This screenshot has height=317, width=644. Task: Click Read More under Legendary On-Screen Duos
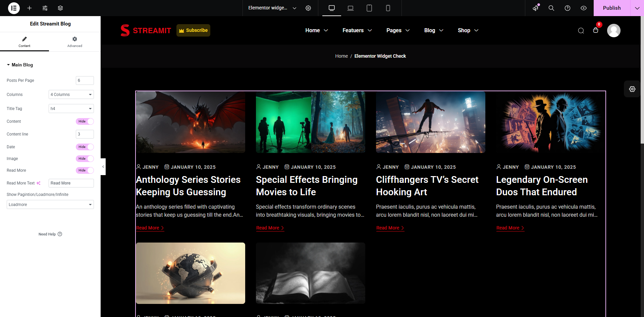[510, 228]
